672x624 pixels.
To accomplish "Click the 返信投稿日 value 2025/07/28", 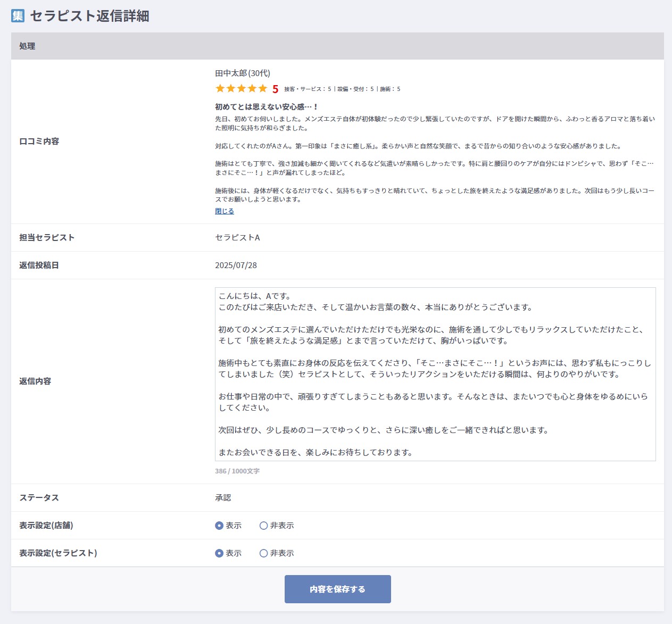I will (236, 265).
